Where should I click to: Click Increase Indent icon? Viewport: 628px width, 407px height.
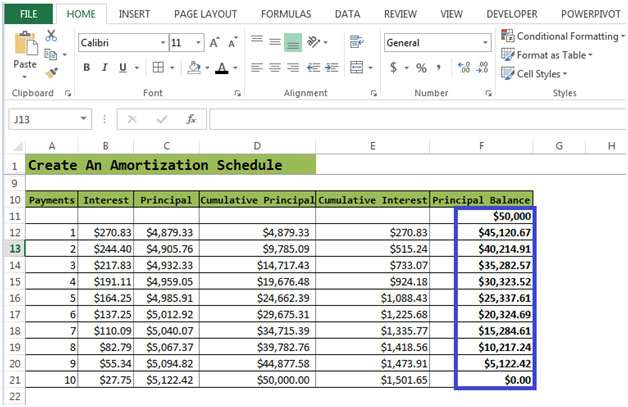(332, 67)
